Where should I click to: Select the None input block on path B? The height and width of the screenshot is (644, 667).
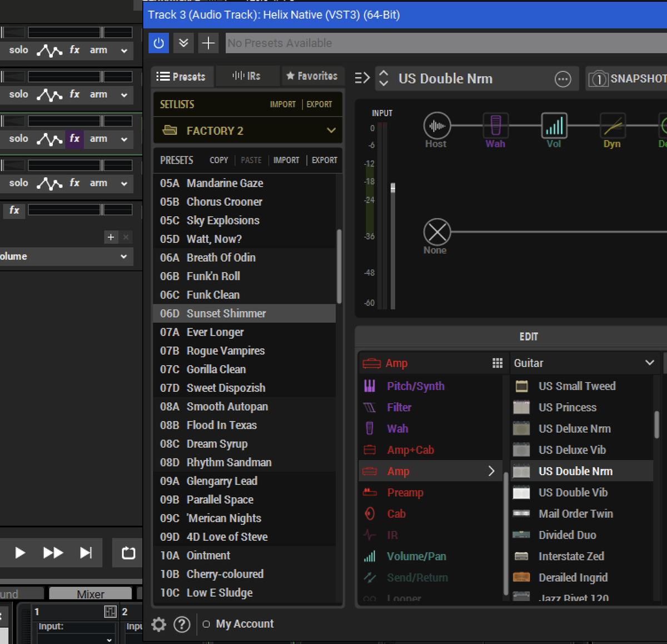(437, 232)
